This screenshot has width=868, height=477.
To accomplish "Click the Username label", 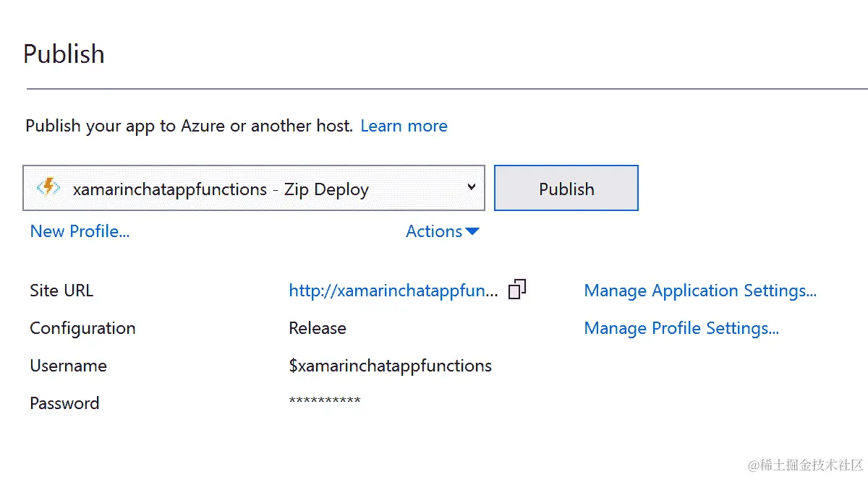I will coord(68,366).
